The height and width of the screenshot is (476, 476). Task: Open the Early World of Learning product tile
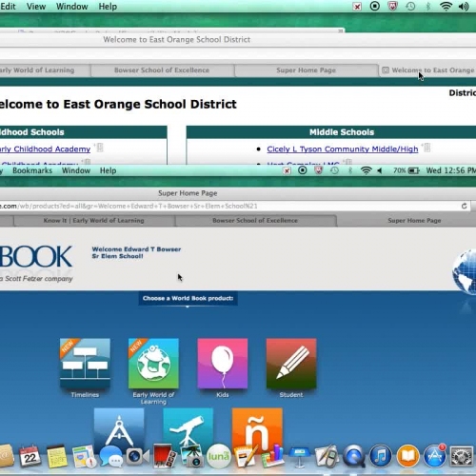[x=153, y=364]
